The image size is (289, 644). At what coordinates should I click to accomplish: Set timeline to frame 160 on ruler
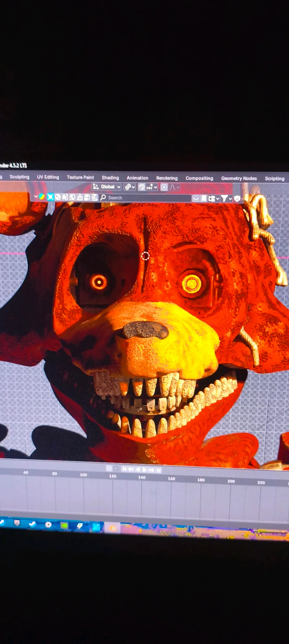[x=171, y=479]
